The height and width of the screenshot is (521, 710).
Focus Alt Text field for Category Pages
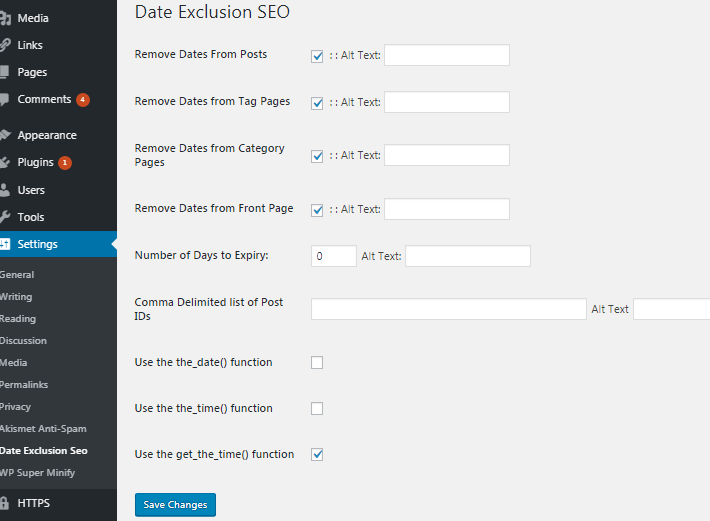pyautogui.click(x=447, y=155)
